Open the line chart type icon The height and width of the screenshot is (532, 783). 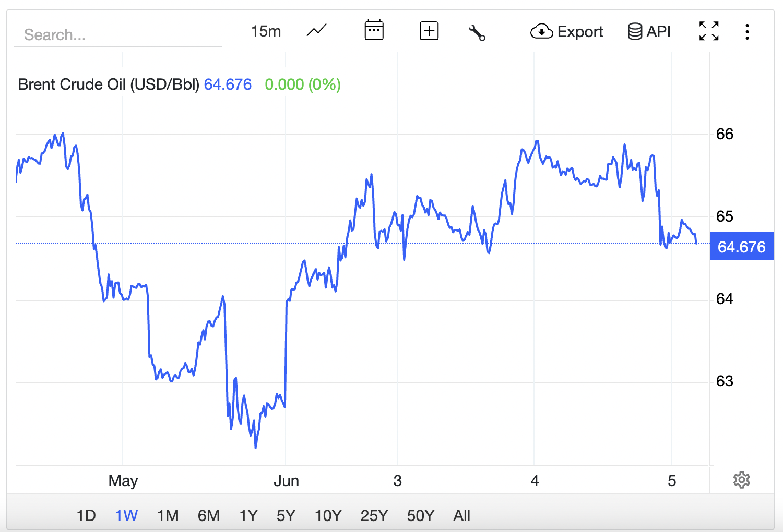click(x=316, y=31)
